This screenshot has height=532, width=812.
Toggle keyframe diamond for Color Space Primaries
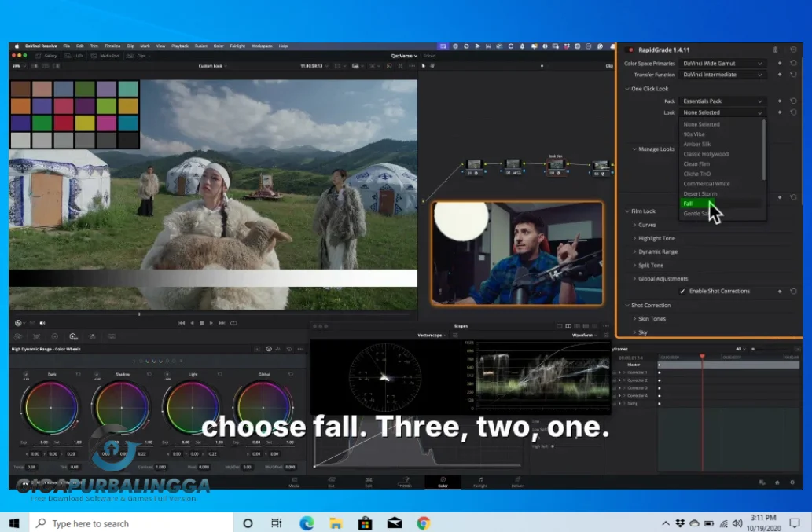780,63
